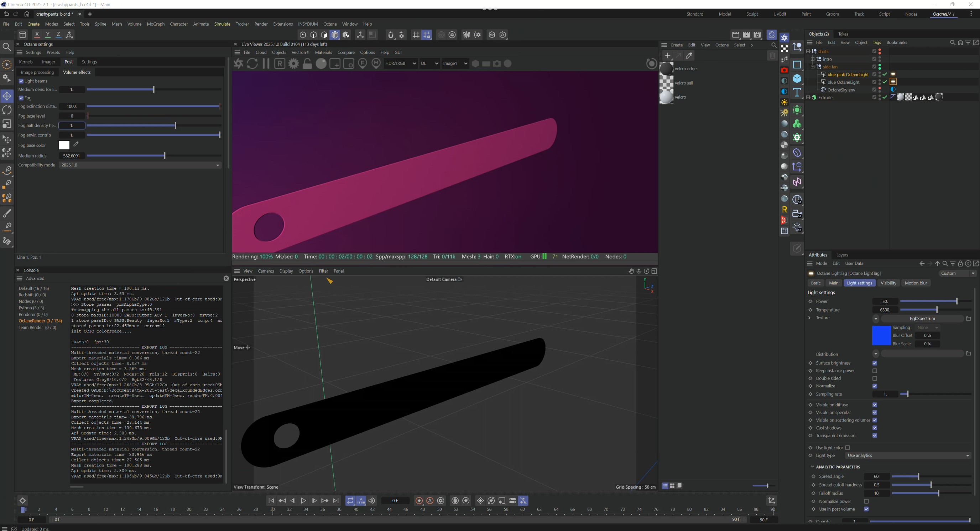Screen dimensions: 980x531
Task: Click the blue light color swatch
Action: coord(881,335)
